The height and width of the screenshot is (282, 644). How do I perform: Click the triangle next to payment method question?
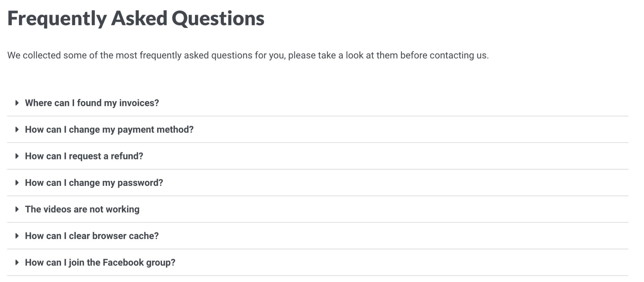coord(17,130)
